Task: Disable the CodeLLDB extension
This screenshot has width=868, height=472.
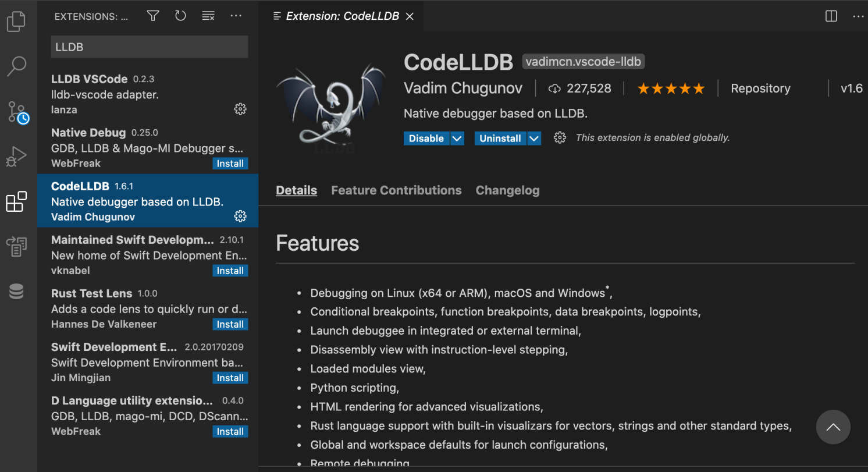Action: tap(426, 139)
